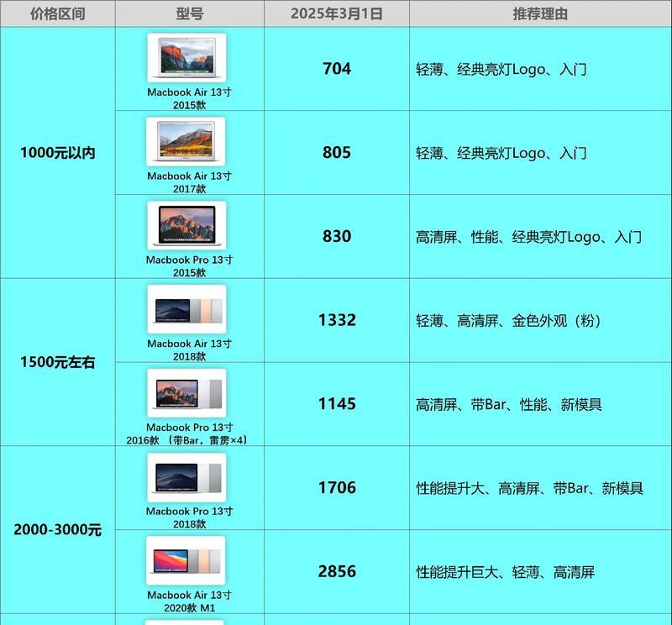Click the "价格区间" column header
Viewport: 672px width, 625px height.
coord(57,13)
